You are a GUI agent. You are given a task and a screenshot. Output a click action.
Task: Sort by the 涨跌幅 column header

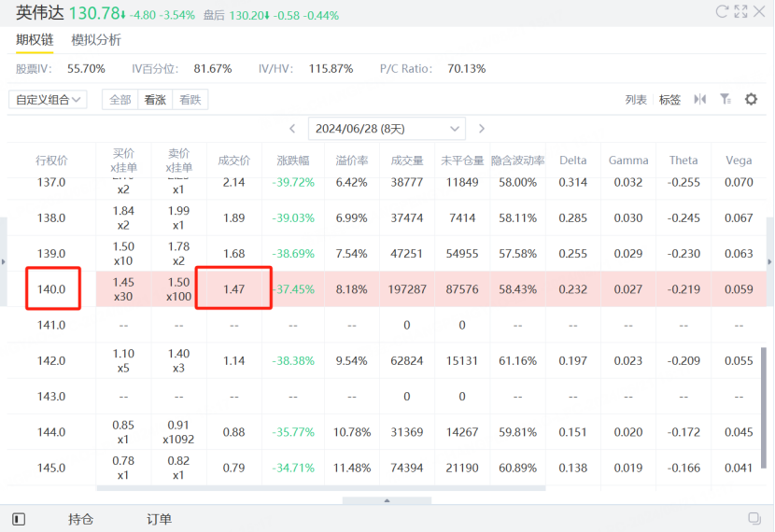[293, 161]
